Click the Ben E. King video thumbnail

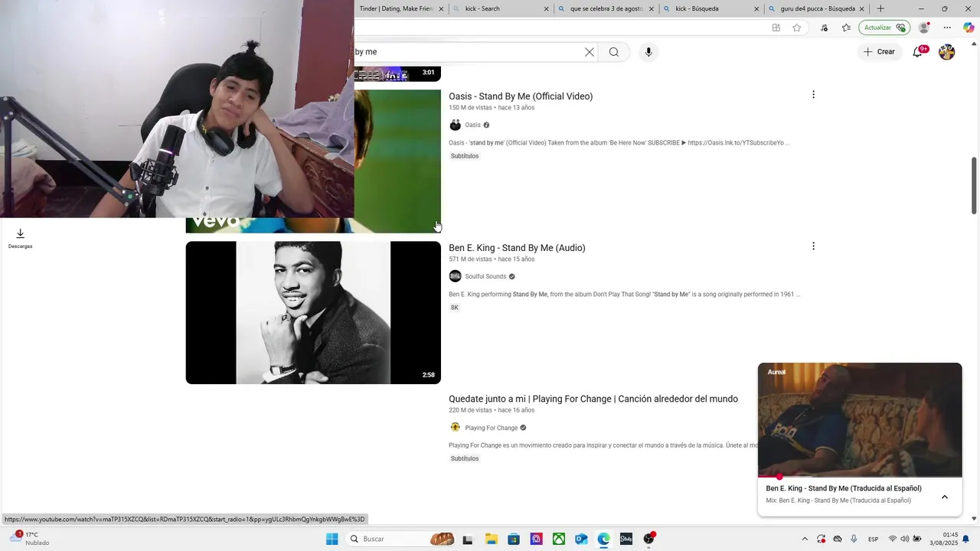click(x=313, y=312)
